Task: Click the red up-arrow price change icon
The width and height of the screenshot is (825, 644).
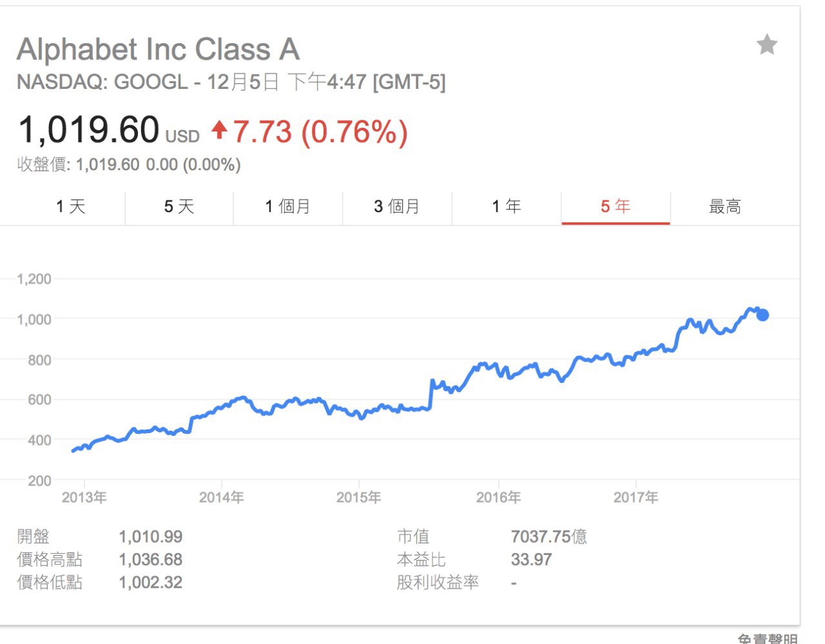Action: [219, 131]
